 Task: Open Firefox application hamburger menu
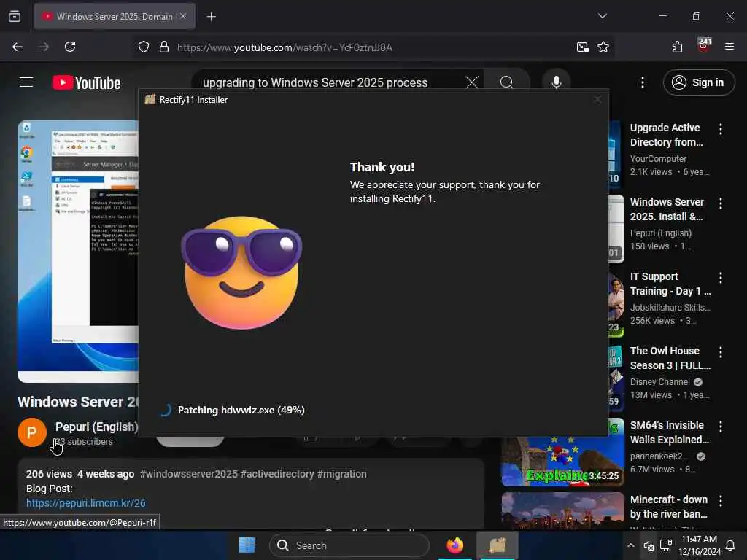coord(729,47)
